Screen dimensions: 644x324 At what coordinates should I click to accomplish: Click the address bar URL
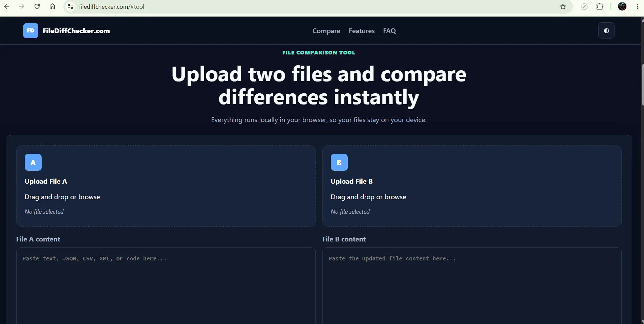112,6
